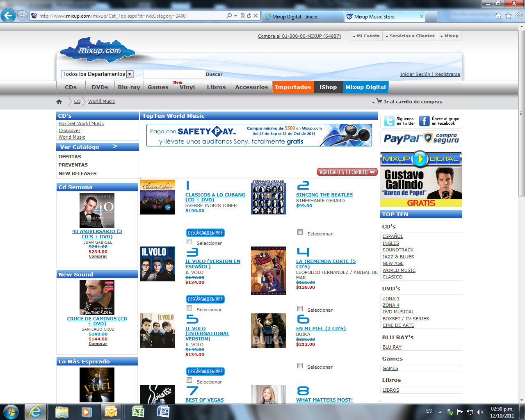525x420 pixels.
Task: Switch to the Mixup Digital nav tab
Action: [365, 87]
